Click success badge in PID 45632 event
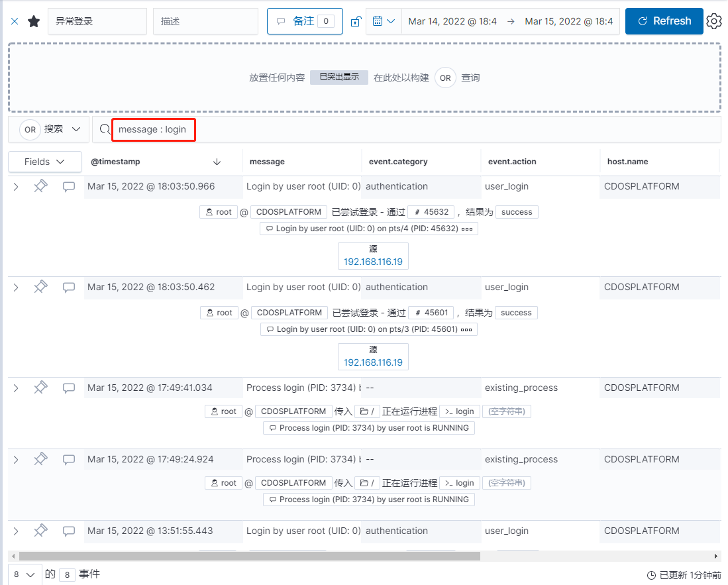The width and height of the screenshot is (728, 585). pos(517,212)
